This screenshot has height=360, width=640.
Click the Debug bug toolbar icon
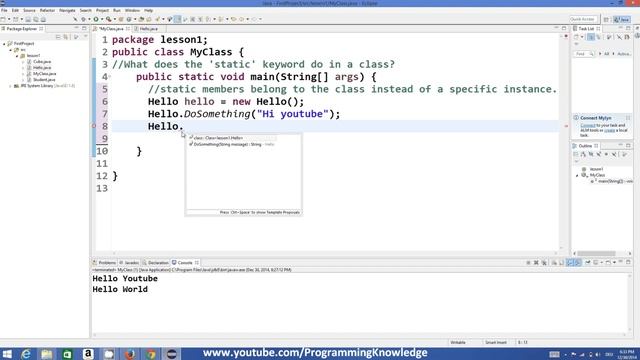click(83, 19)
